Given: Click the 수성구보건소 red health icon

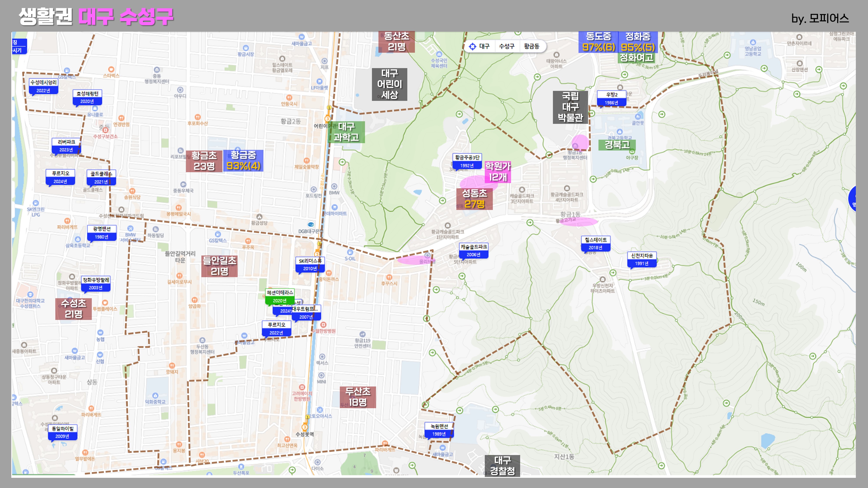Looking at the screenshot, I should tap(105, 130).
